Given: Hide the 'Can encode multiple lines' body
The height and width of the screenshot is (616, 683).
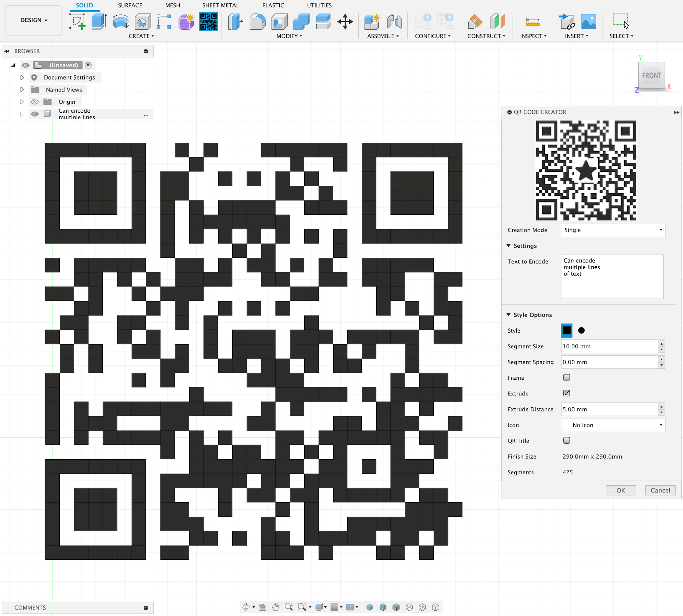Looking at the screenshot, I should [x=34, y=114].
